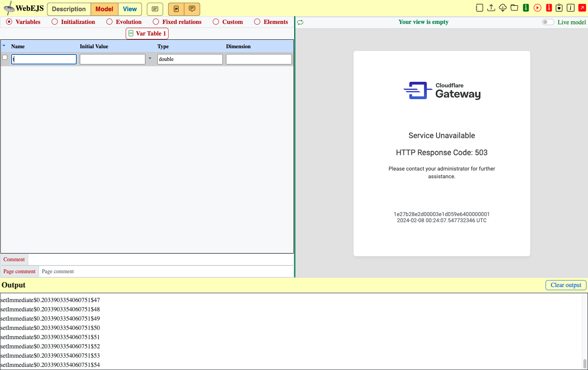Click the Initial Value column header

[x=94, y=46]
